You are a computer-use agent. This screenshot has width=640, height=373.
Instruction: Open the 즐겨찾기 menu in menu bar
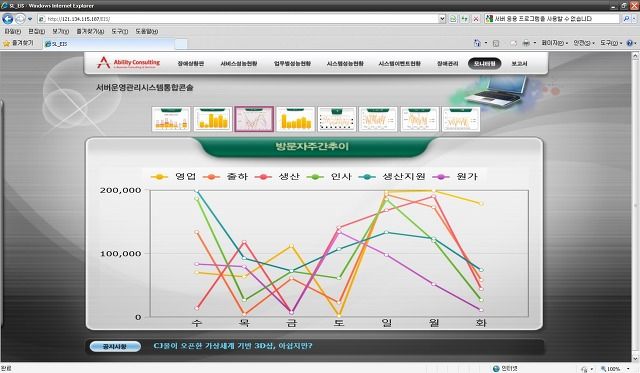coord(90,31)
